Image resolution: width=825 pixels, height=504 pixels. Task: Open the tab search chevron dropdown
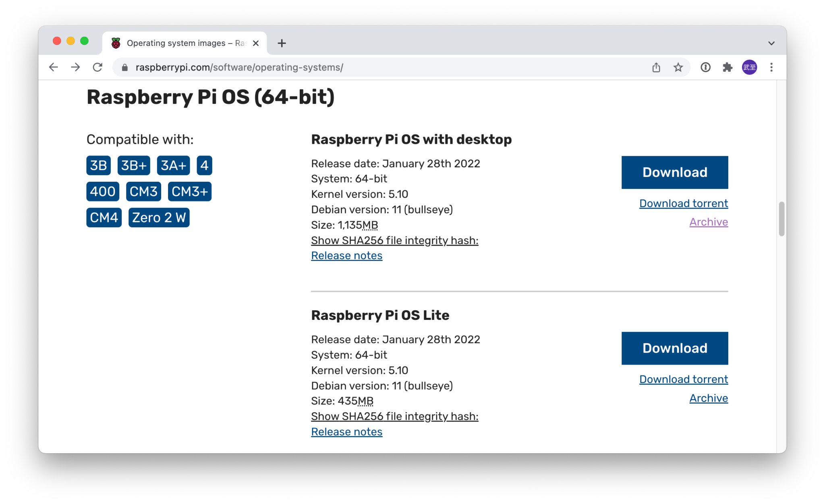[x=771, y=43]
